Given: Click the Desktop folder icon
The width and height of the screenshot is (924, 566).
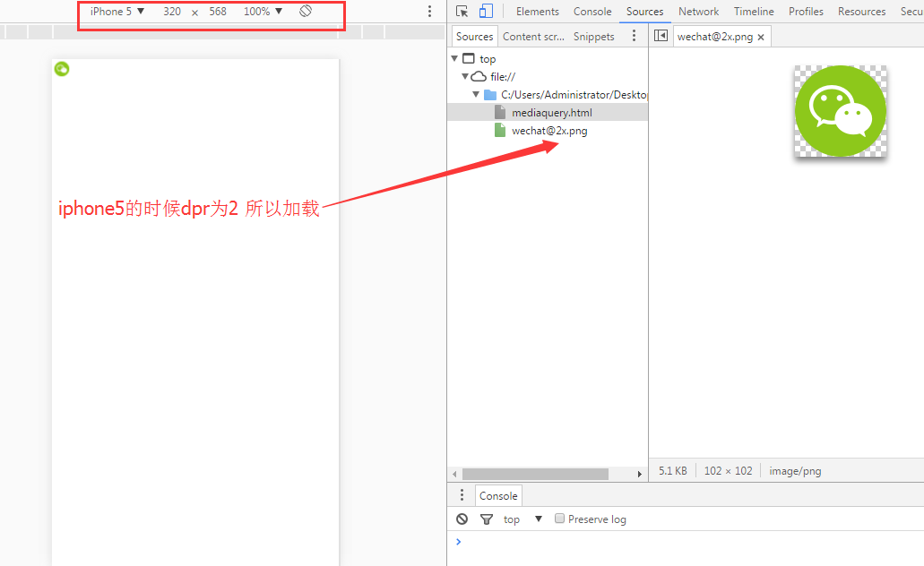Looking at the screenshot, I should pyautogui.click(x=490, y=95).
